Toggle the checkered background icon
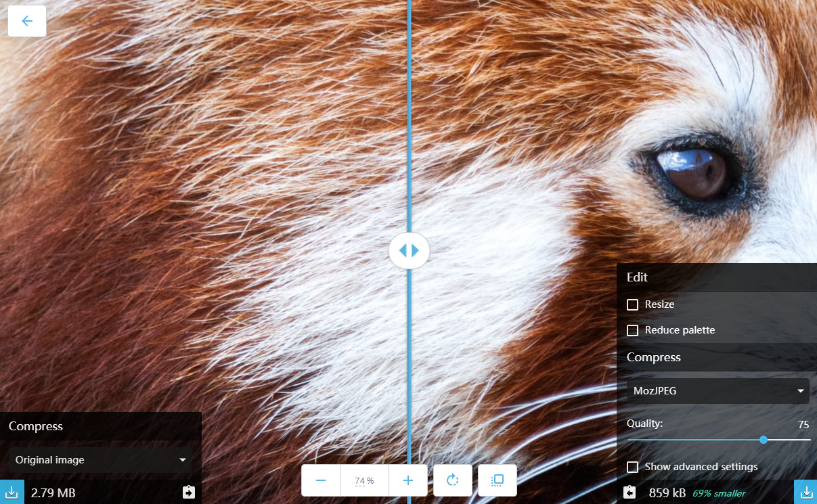 coord(498,480)
